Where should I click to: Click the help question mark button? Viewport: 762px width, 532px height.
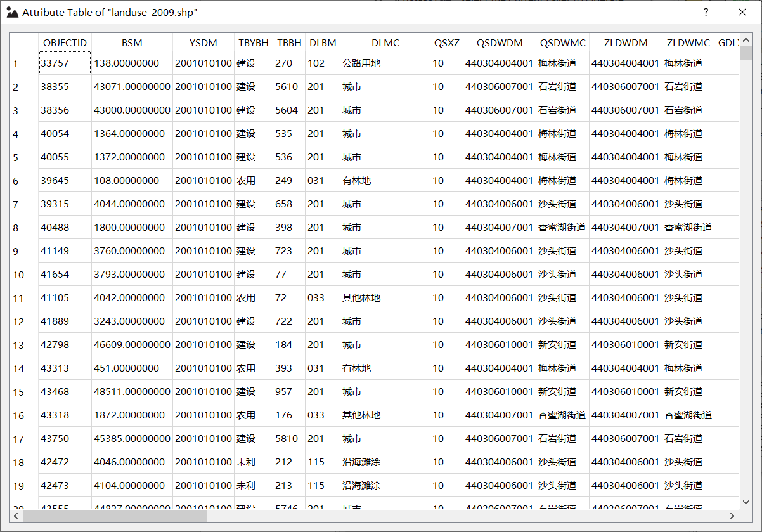706,12
